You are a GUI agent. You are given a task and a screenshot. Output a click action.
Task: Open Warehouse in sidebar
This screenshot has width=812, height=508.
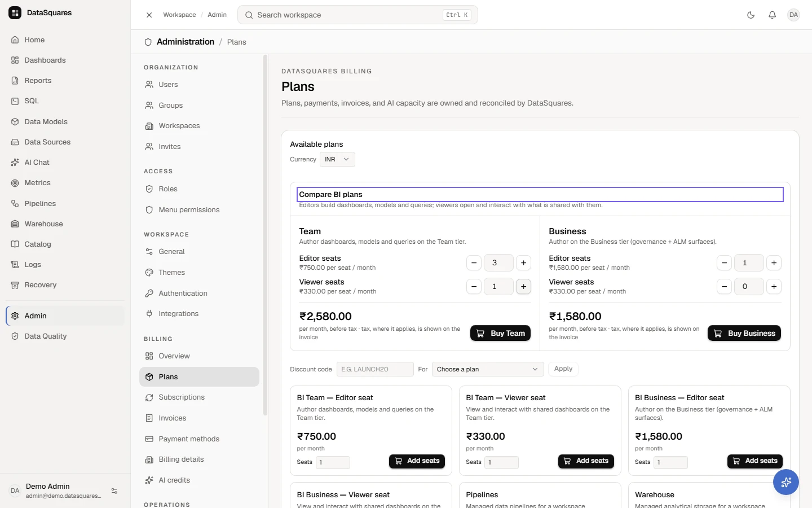65,224
